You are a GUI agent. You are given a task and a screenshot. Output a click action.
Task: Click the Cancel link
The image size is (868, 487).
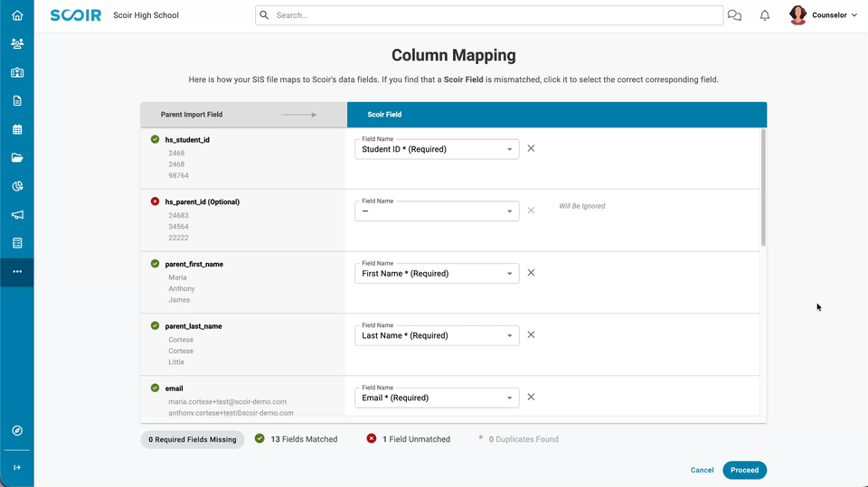702,470
